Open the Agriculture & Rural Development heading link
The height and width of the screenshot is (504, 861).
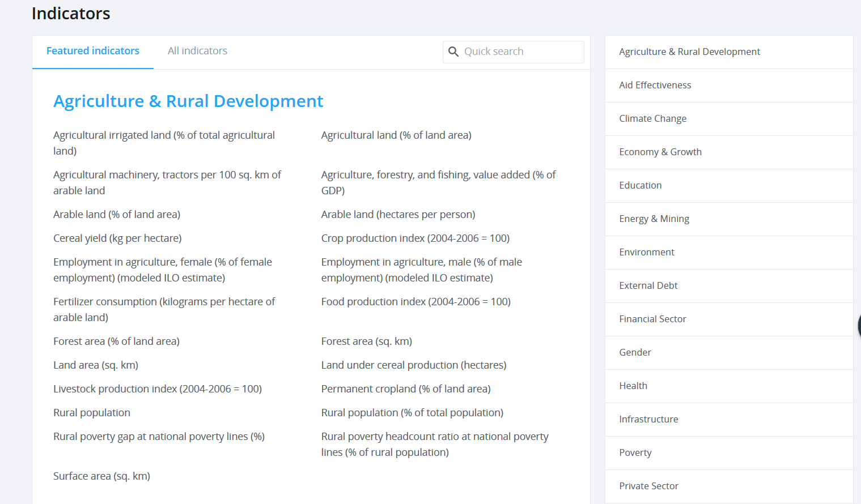pos(188,101)
